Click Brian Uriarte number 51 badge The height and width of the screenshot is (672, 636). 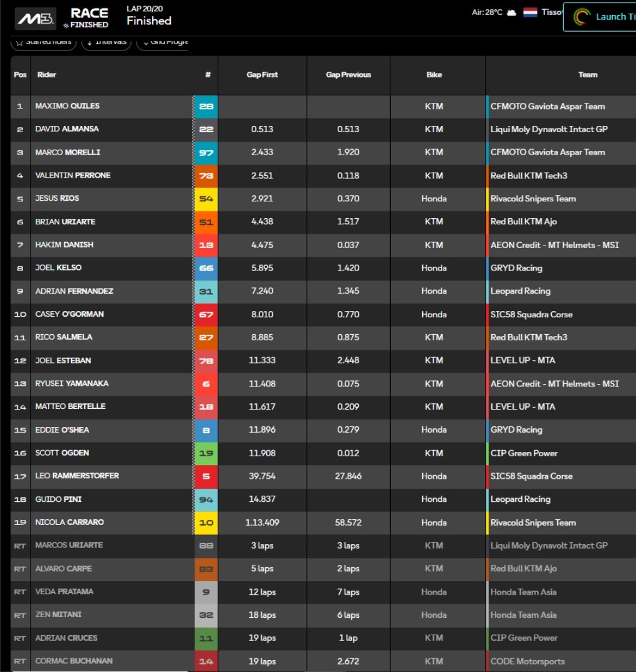tap(206, 222)
